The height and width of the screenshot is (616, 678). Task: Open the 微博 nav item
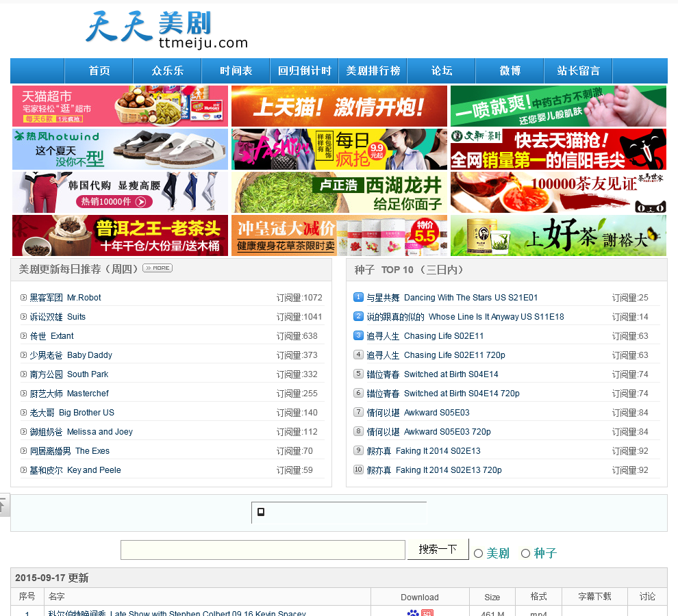point(510,71)
